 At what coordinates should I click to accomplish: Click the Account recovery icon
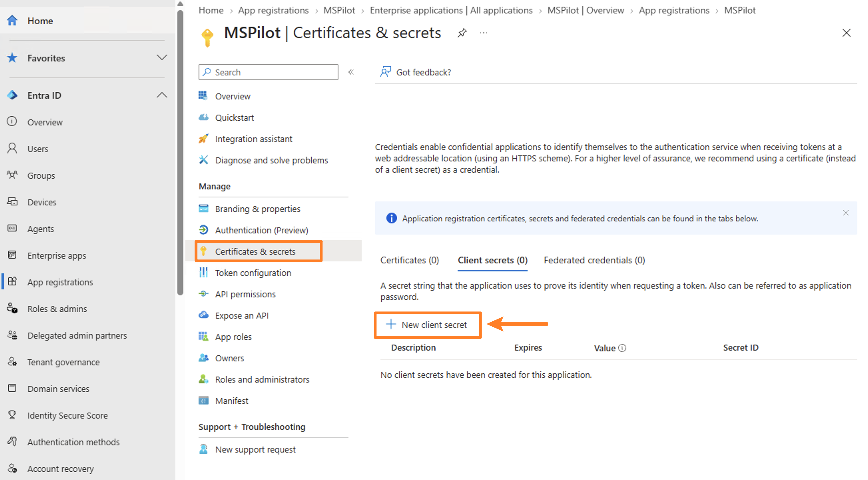[x=12, y=468]
